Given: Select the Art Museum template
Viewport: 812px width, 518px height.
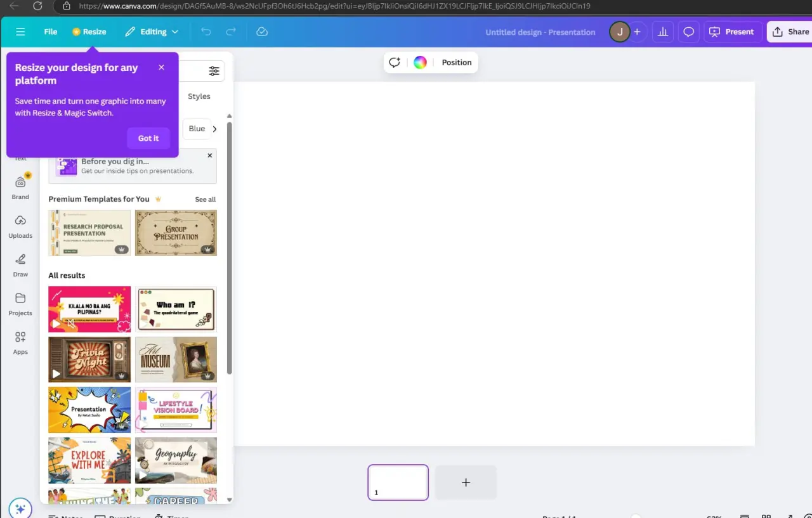Looking at the screenshot, I should pos(176,359).
